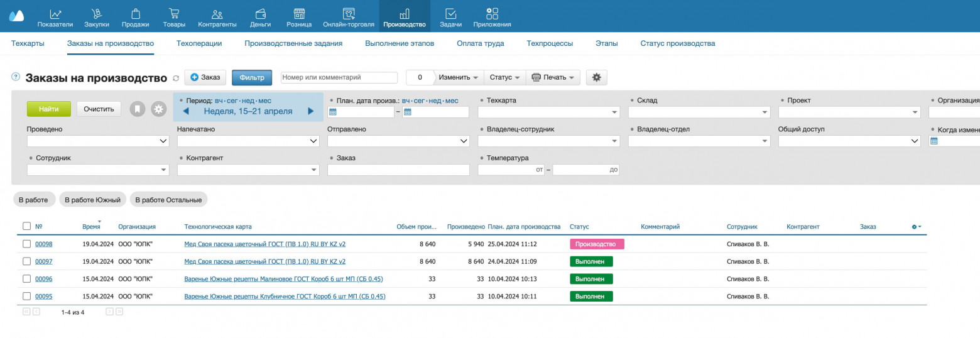This screenshot has width=980, height=338.
Task: Open the Печать dropdown menu
Action: pos(553,77)
